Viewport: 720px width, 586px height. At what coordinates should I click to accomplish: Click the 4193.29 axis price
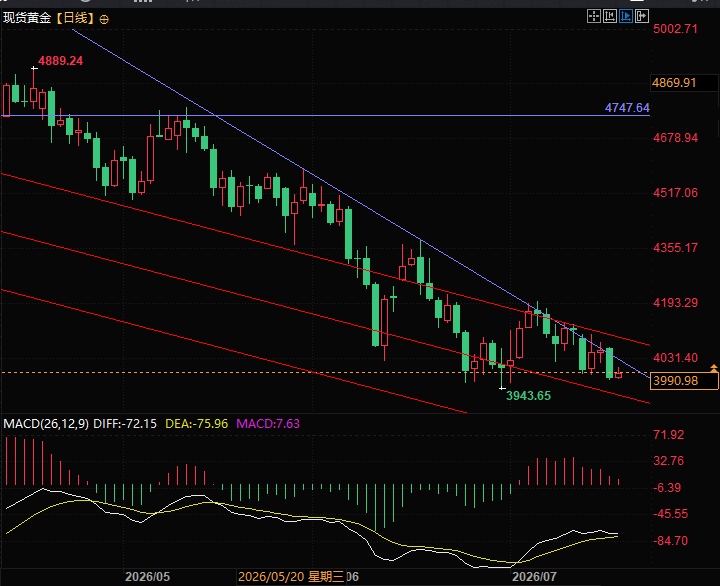pos(675,303)
